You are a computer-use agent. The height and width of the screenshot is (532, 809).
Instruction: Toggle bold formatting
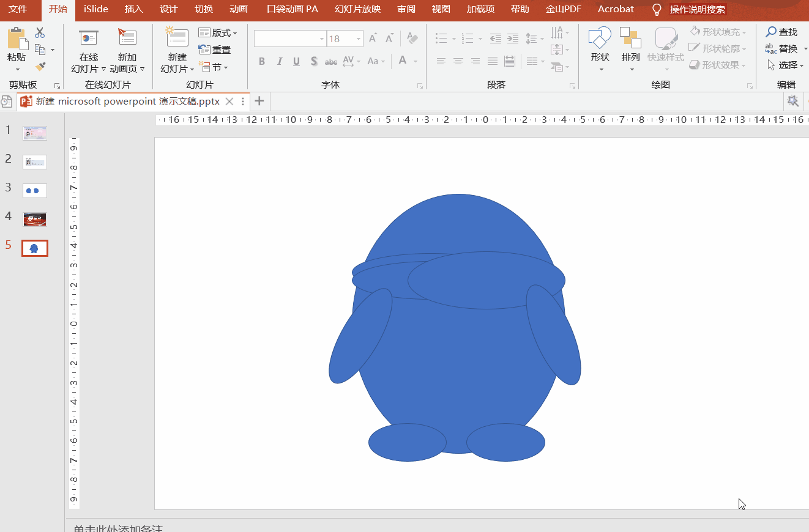coord(262,61)
